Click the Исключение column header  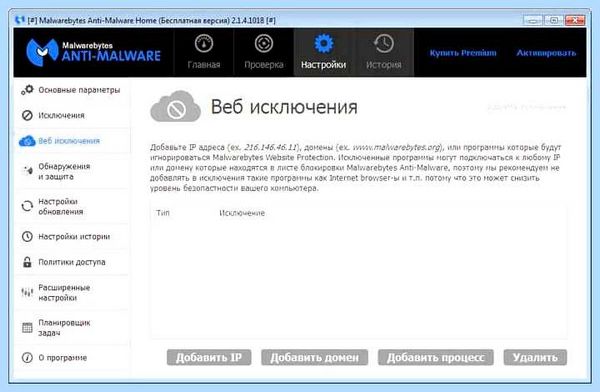(242, 213)
